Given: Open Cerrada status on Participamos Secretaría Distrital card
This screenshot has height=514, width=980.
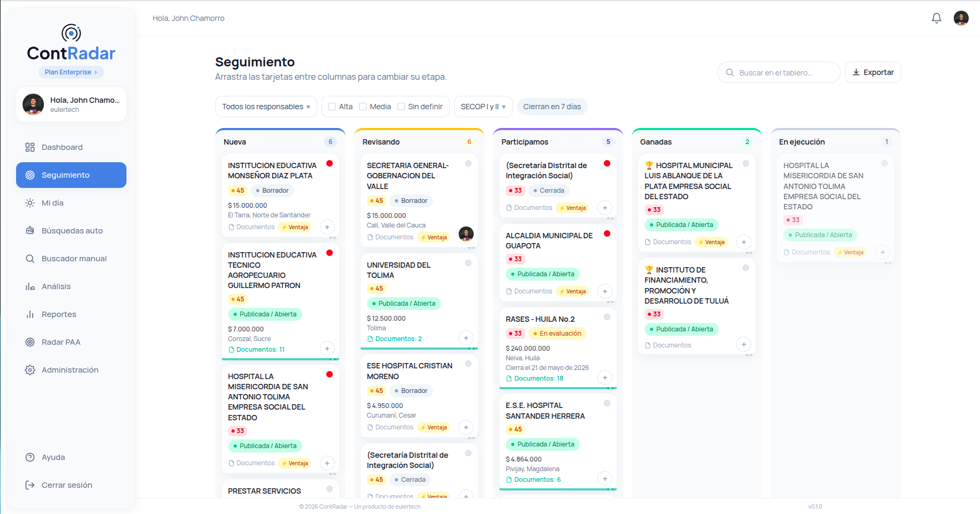Looking at the screenshot, I should pos(549,191).
